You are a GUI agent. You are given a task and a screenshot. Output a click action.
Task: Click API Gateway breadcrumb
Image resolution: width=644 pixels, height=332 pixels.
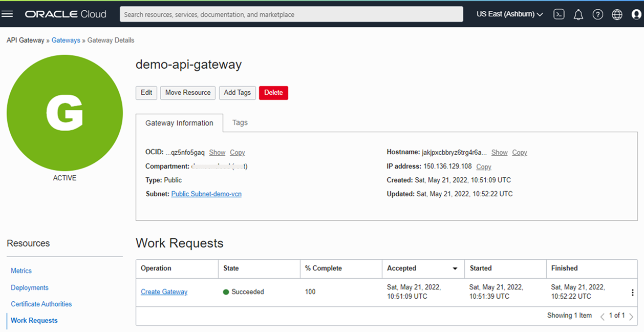click(x=25, y=40)
